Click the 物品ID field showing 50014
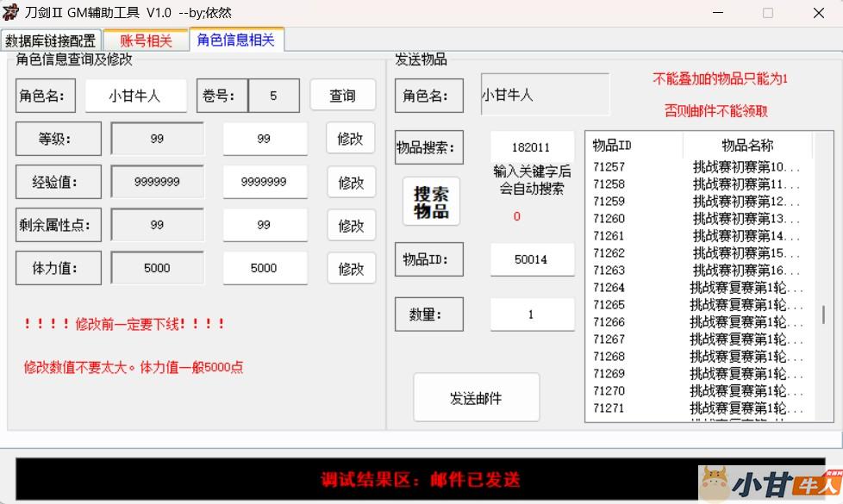Viewport: 843px width, 504px height. click(531, 259)
